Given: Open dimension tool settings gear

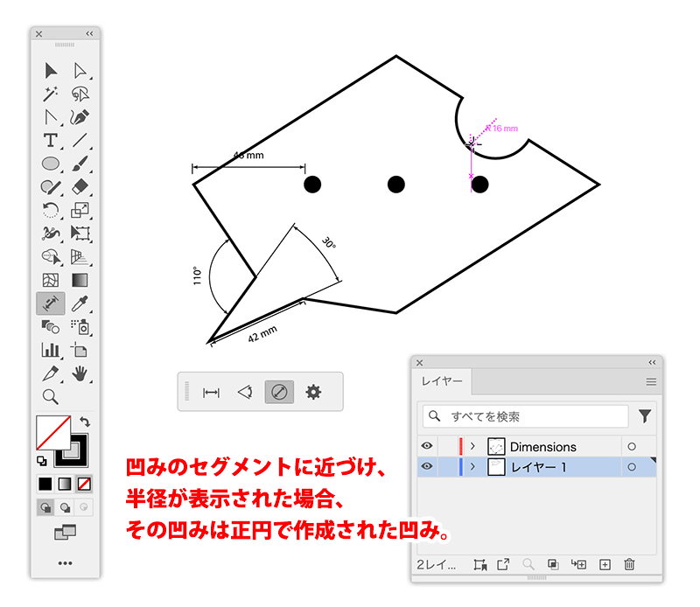Looking at the screenshot, I should point(312,390).
